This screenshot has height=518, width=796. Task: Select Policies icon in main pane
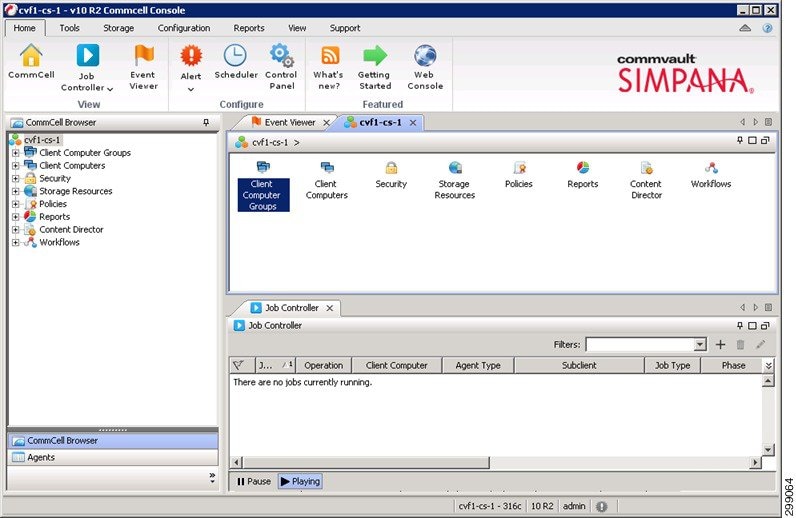pos(519,167)
